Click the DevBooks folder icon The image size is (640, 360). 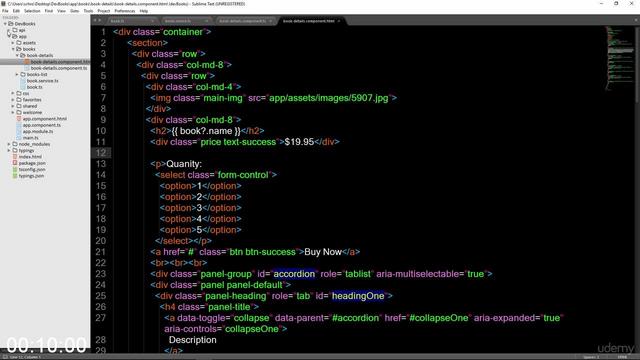[x=11, y=24]
